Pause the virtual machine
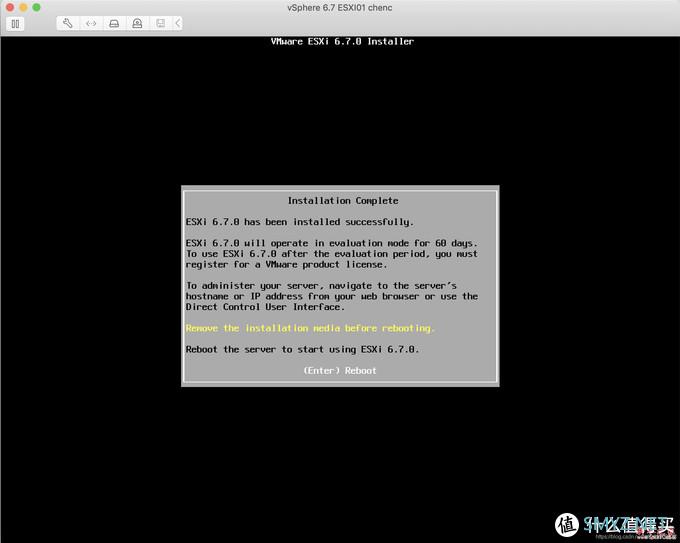680x543 pixels. click(15, 23)
